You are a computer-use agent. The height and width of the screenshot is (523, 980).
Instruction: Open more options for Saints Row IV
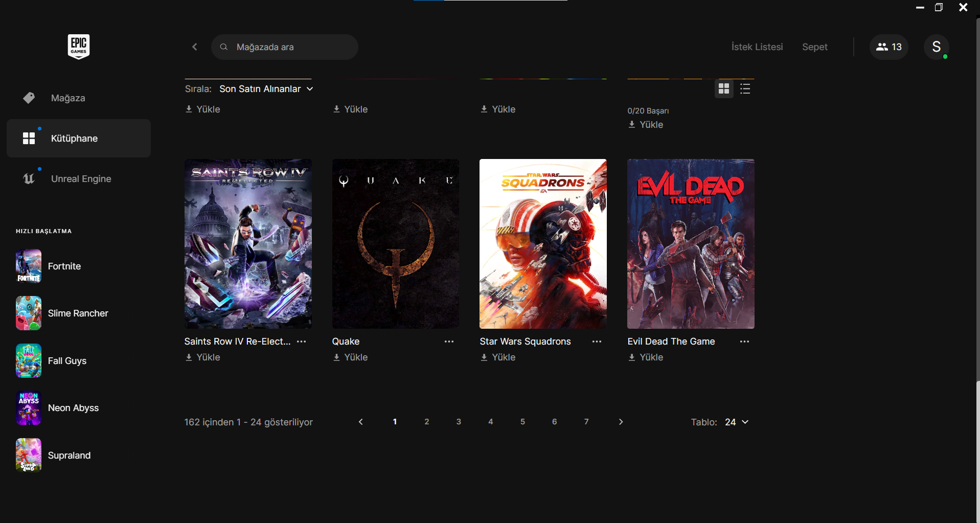point(302,342)
